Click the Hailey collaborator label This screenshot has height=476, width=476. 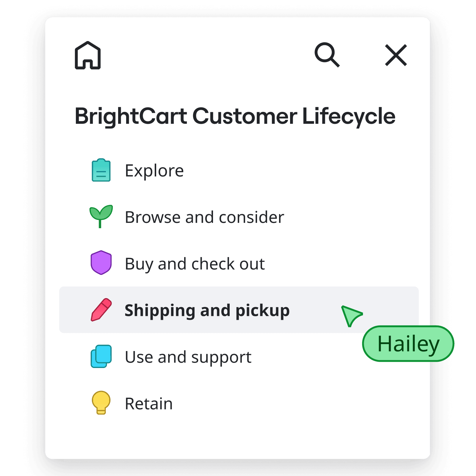tap(408, 344)
